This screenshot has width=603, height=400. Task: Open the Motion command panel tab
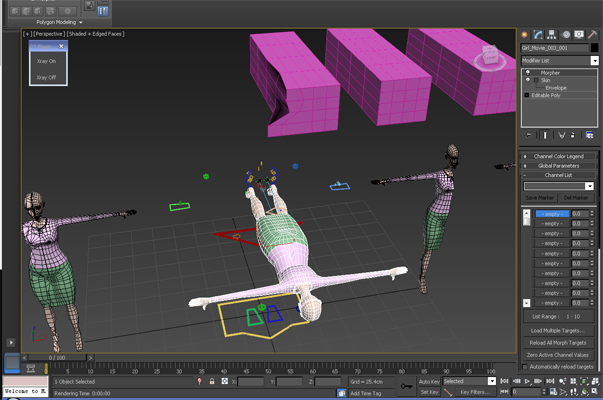click(566, 34)
